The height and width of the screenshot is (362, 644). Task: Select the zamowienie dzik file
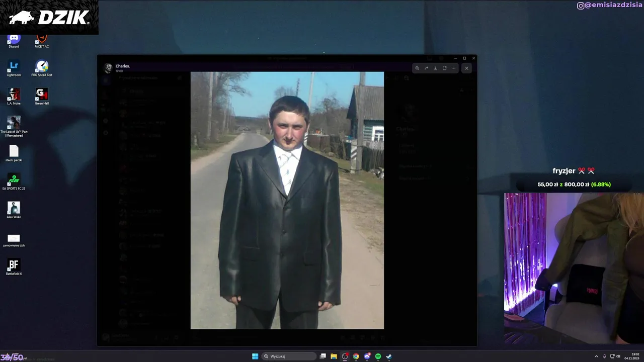click(x=14, y=239)
